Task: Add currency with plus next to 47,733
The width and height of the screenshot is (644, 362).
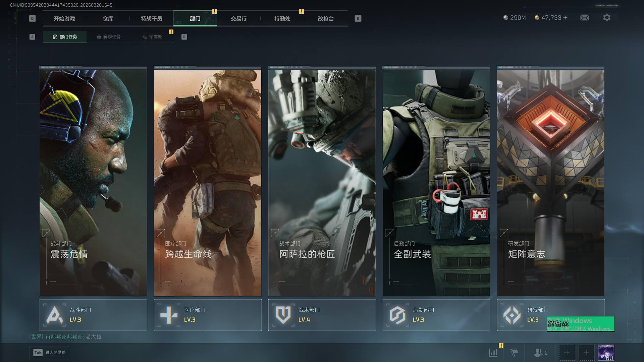Action: pos(566,18)
